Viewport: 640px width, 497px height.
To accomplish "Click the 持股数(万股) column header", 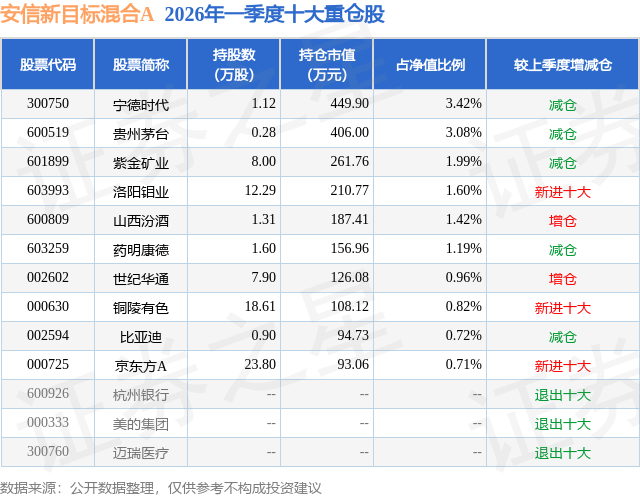I will point(234,64).
